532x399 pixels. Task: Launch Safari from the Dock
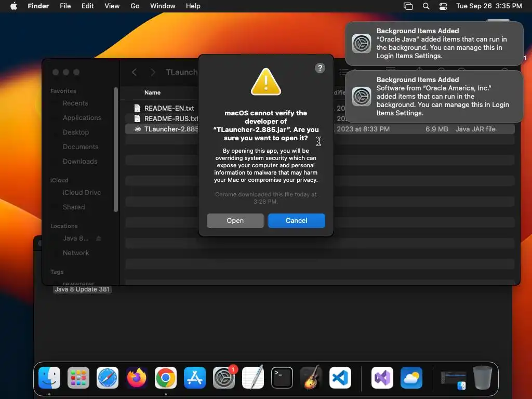(x=108, y=378)
